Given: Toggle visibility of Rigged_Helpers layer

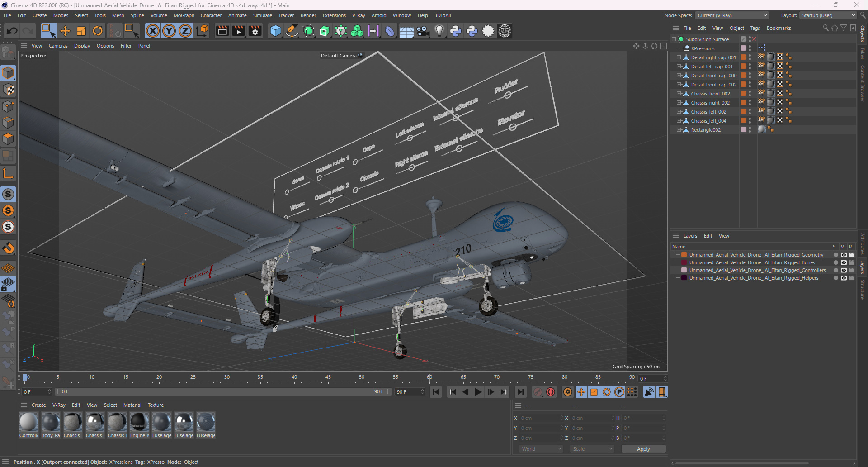Looking at the screenshot, I should tap(844, 278).
